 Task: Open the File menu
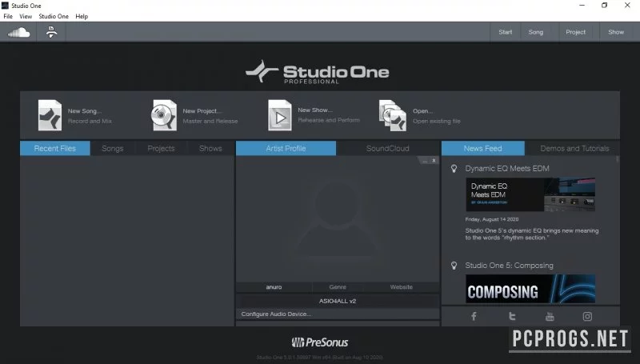point(8,16)
